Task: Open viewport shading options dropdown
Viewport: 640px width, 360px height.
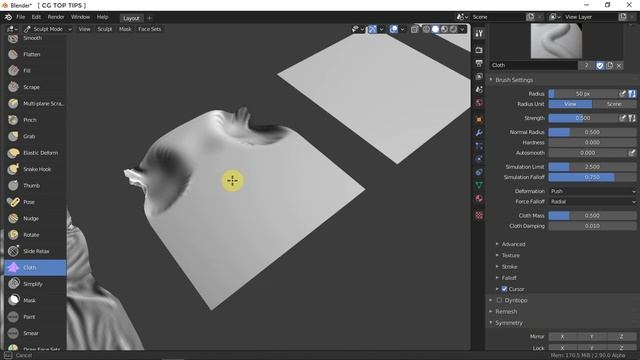Action: coord(462,29)
